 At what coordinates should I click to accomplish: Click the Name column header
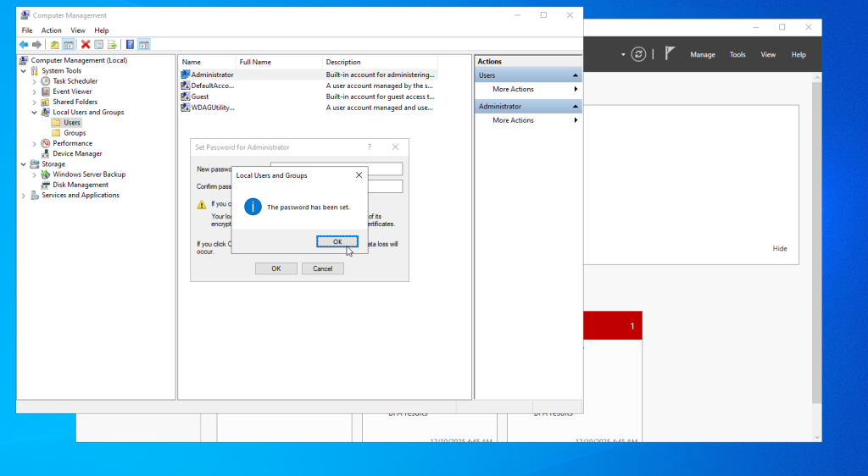[x=207, y=62]
